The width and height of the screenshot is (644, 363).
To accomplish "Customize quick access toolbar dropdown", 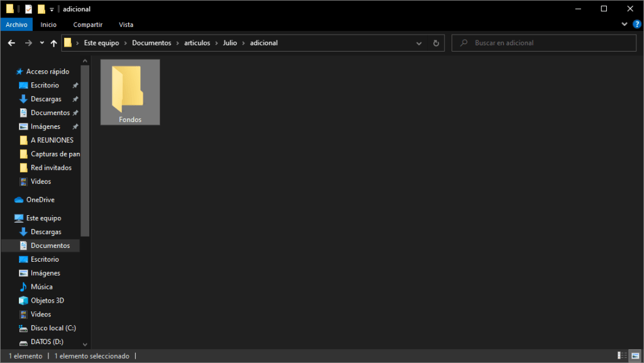I will (52, 9).
